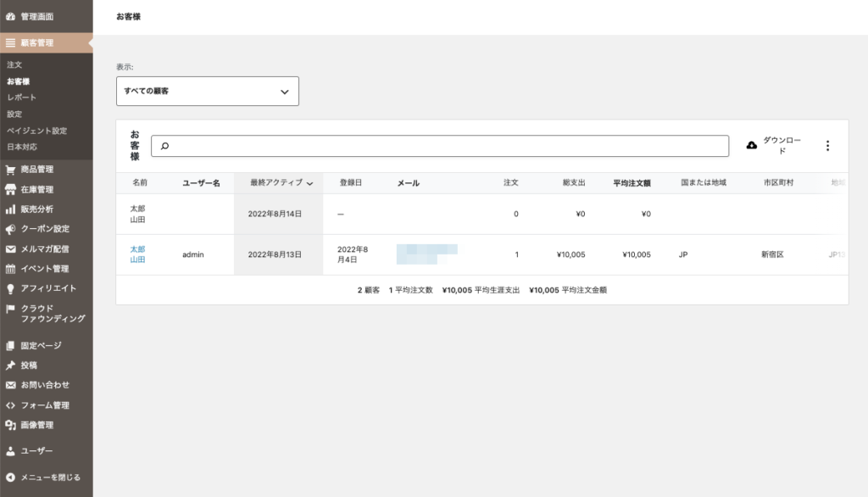The width and height of the screenshot is (868, 497).
Task: Sort table by 平均注文額 column header
Action: coord(631,182)
